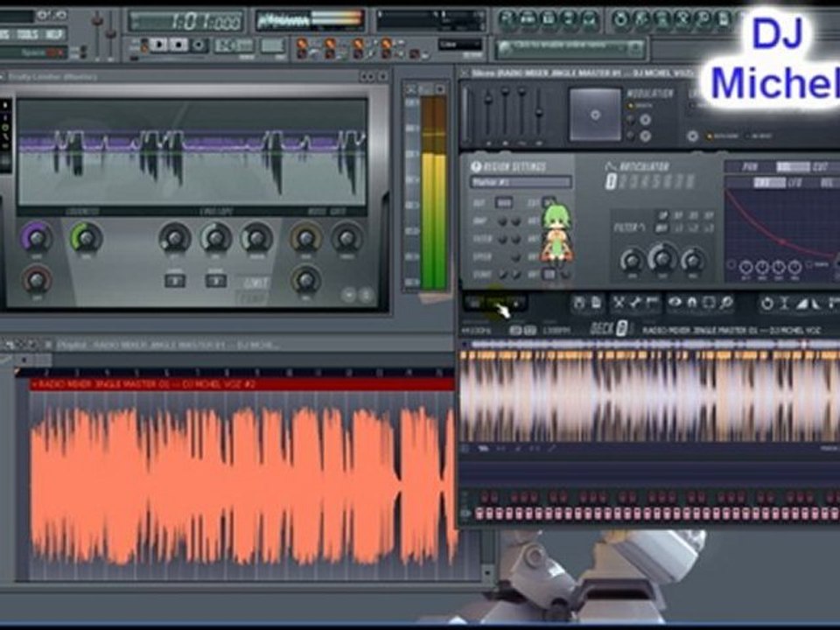The width and height of the screenshot is (840, 630).
Task: Click the crossed tools icon in Slicex toolbar
Action: pyautogui.click(x=619, y=304)
